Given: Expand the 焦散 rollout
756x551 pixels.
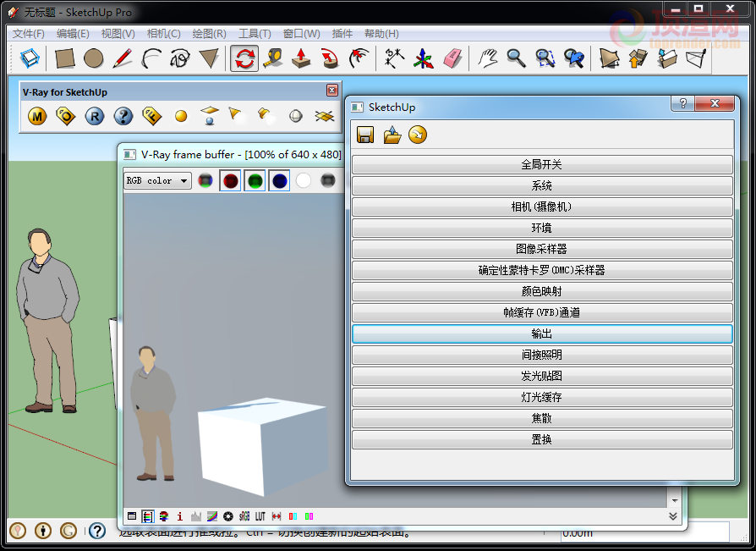Looking at the screenshot, I should pyautogui.click(x=542, y=419).
